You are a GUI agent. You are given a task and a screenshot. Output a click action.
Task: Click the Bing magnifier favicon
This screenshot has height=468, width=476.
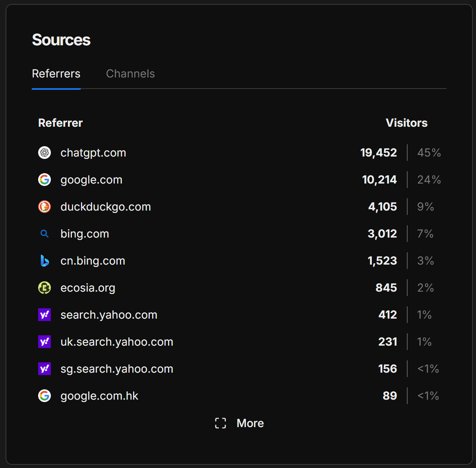tap(45, 234)
